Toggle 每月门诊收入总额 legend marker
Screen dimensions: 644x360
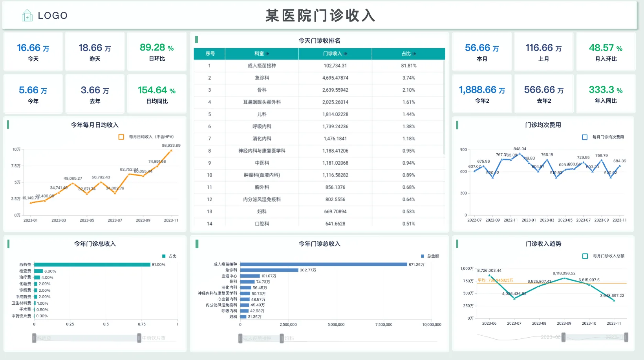[x=585, y=256]
